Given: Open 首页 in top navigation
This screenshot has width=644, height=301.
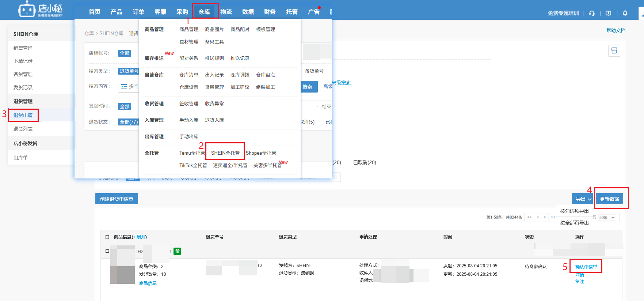Looking at the screenshot, I should click(95, 12).
